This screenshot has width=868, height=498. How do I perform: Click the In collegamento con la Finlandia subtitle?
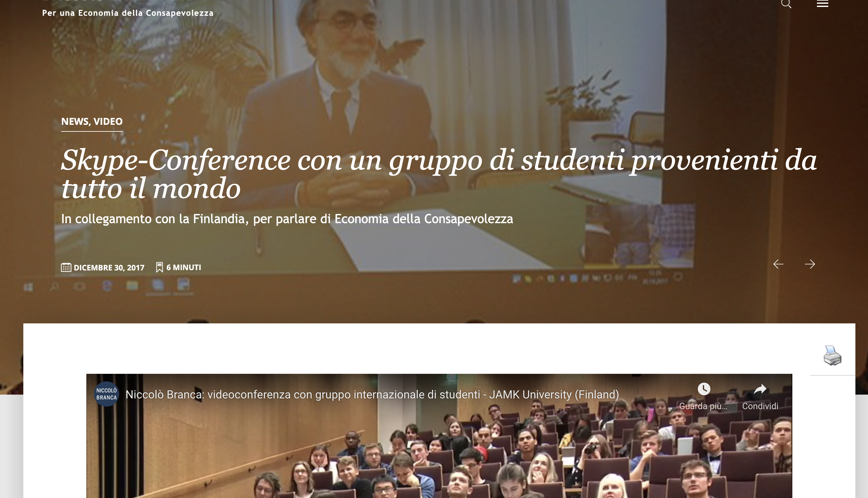click(x=287, y=219)
